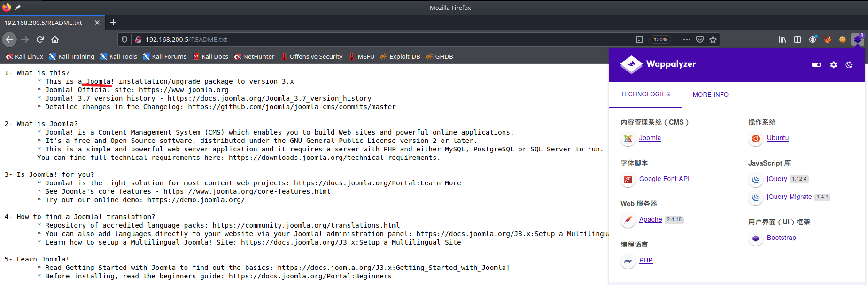Go back to the previous page
The height and width of the screenshot is (285, 868).
(9, 40)
